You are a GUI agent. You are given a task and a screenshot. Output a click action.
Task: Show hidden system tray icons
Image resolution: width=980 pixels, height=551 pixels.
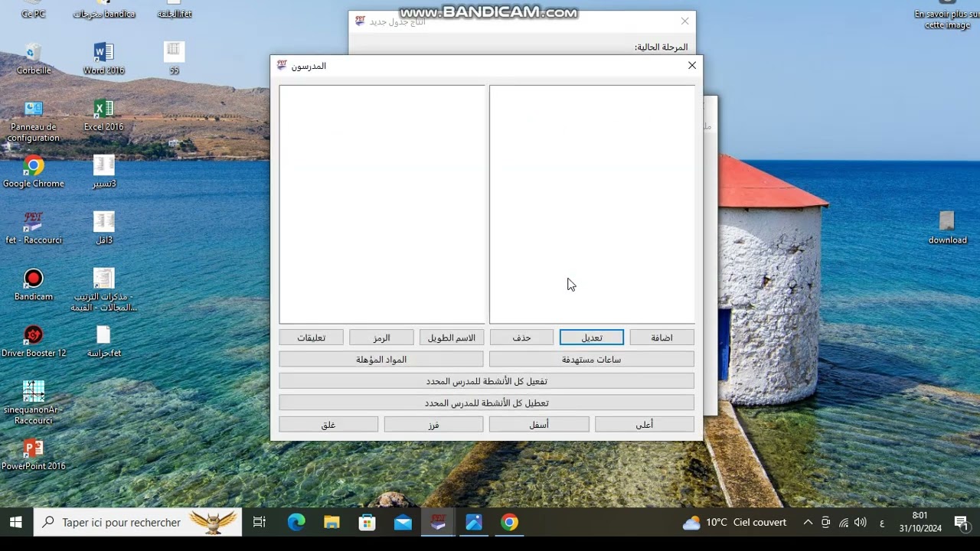[808, 523]
